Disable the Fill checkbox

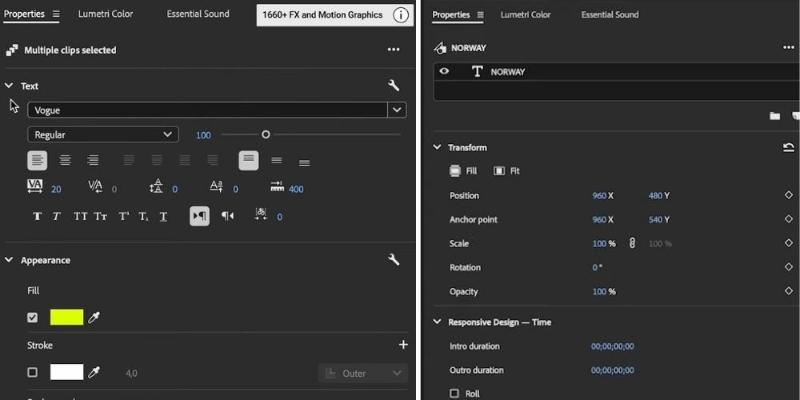pyautogui.click(x=32, y=317)
